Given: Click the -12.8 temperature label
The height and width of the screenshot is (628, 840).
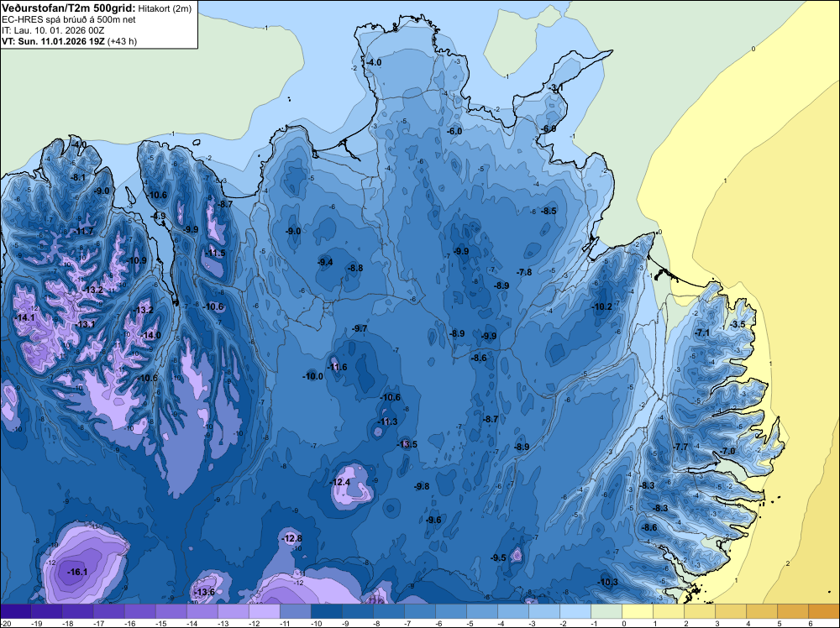Looking at the screenshot, I should click(x=292, y=538).
